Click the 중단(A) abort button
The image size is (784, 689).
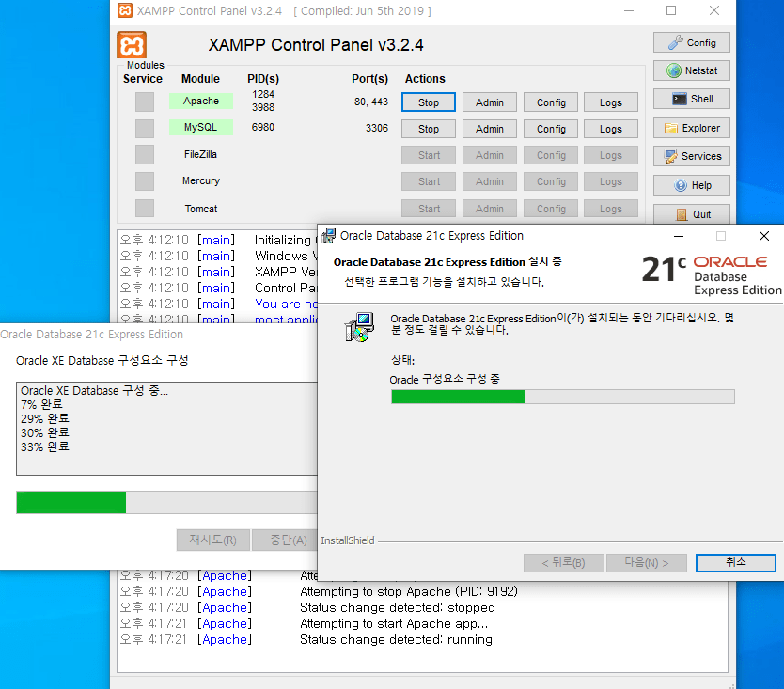(x=285, y=540)
